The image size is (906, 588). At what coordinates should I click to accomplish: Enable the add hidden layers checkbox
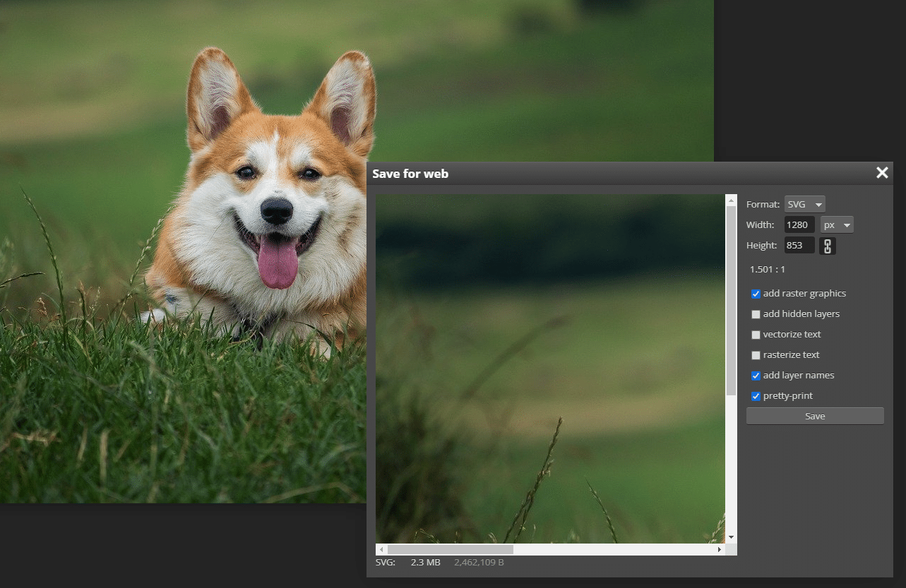756,314
